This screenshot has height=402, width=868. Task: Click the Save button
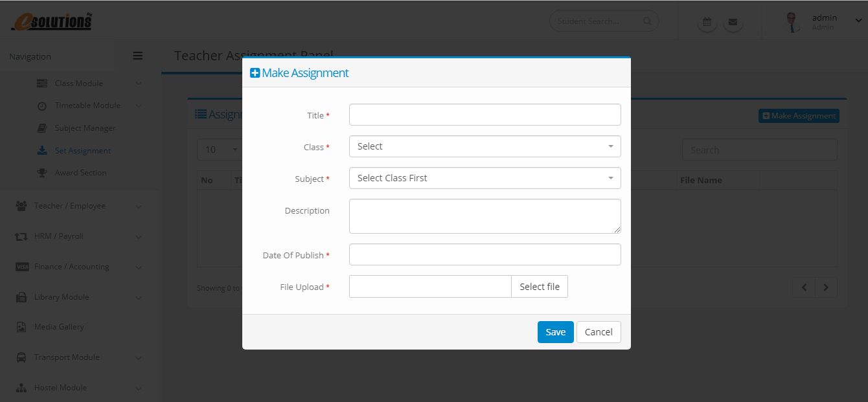coord(555,332)
